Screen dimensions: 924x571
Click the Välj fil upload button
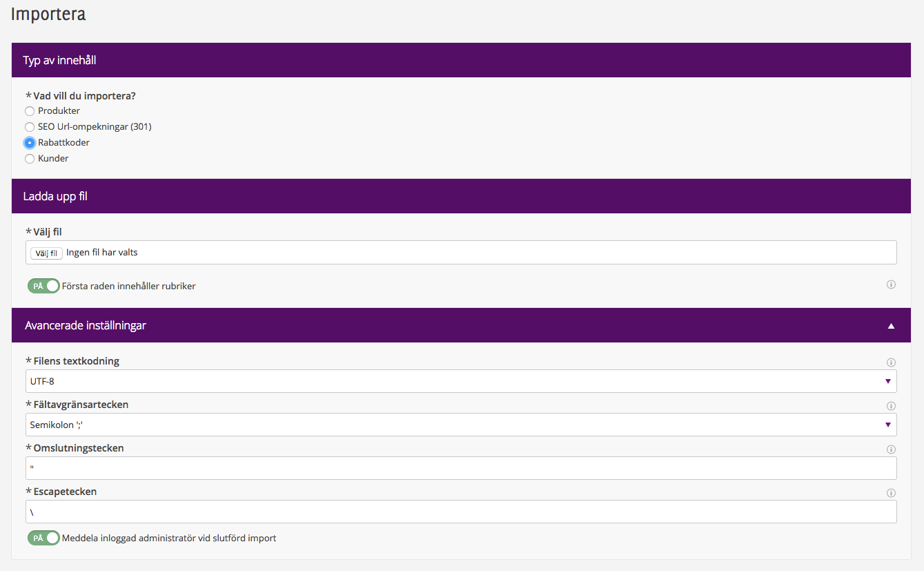pos(46,253)
